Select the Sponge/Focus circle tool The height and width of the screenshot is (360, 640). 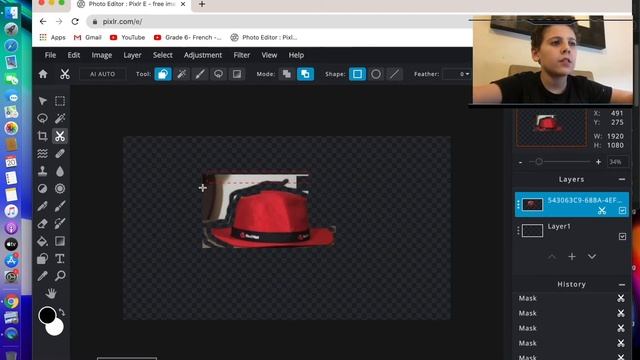(x=60, y=189)
